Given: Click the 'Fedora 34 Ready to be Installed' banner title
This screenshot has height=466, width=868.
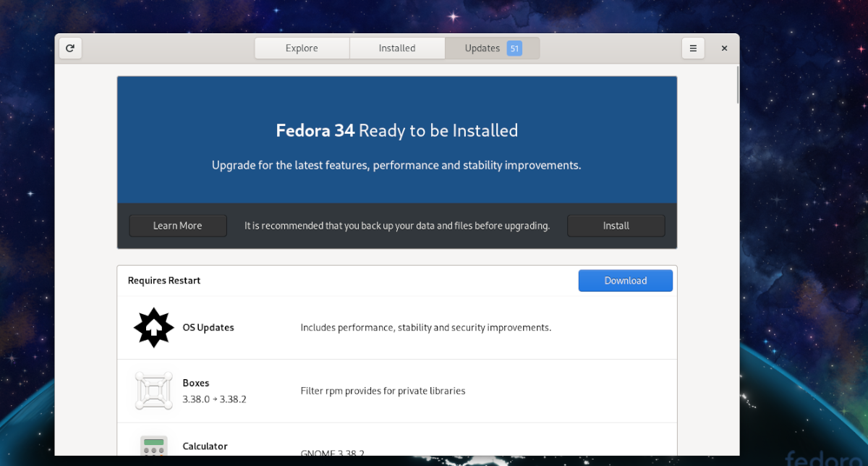Looking at the screenshot, I should pos(397,131).
